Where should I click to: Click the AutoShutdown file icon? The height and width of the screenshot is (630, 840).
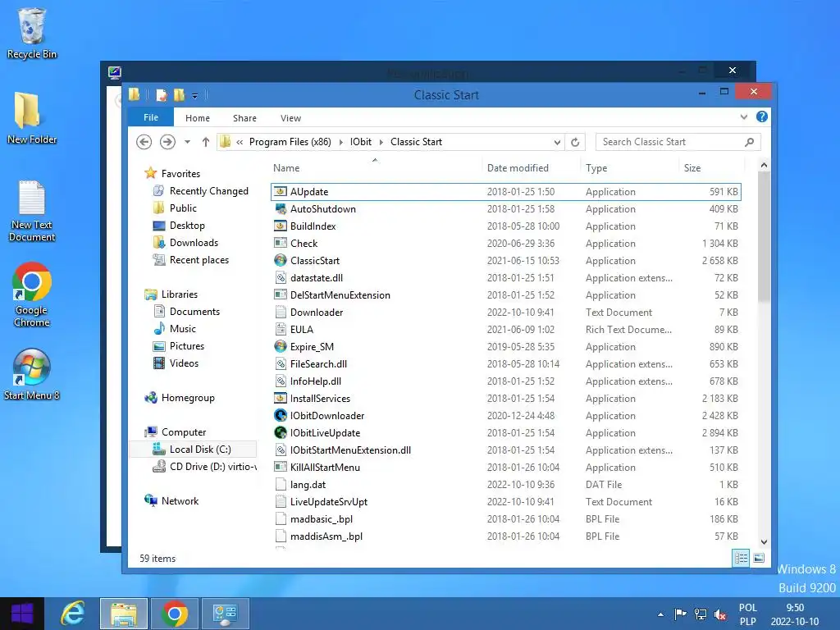281,209
